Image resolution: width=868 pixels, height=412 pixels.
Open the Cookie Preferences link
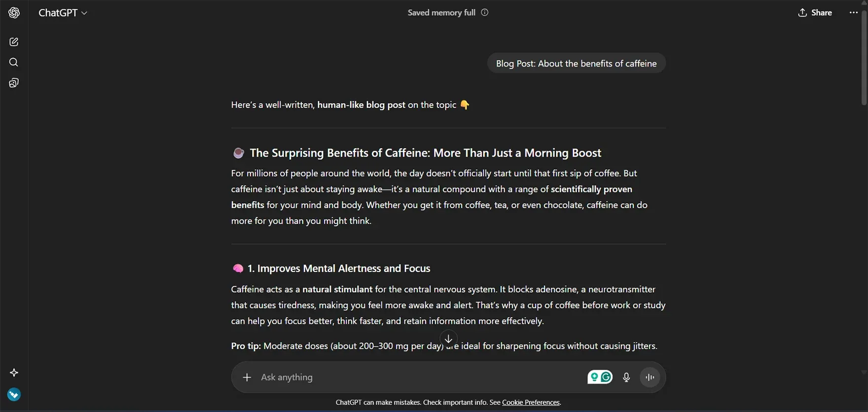coord(531,402)
